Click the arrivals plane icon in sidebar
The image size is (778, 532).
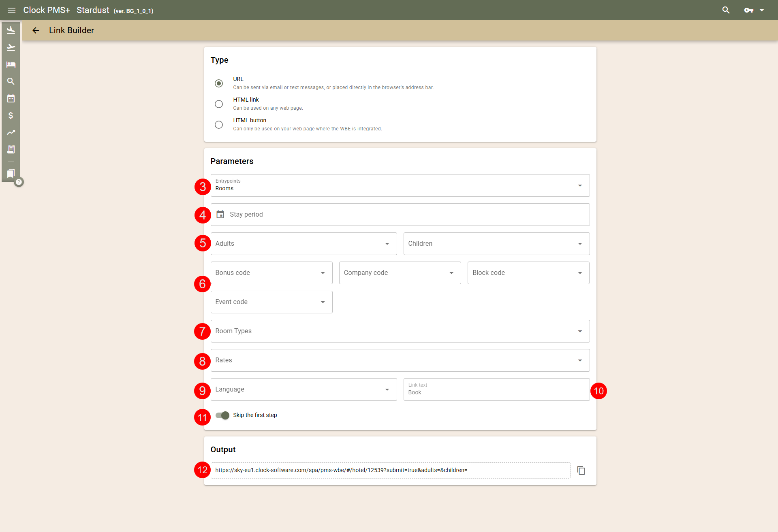(x=11, y=30)
